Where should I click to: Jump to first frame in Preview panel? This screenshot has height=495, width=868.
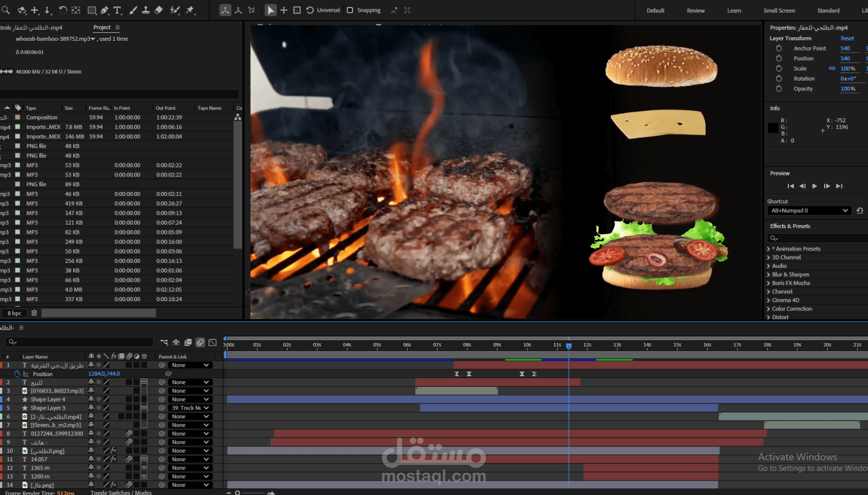click(x=790, y=186)
